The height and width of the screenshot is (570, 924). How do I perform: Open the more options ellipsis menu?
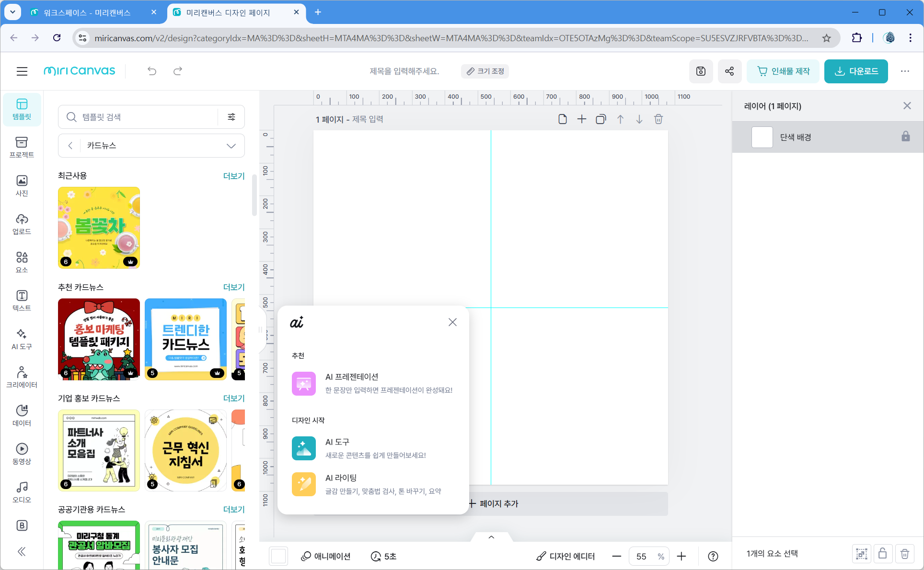tap(905, 71)
